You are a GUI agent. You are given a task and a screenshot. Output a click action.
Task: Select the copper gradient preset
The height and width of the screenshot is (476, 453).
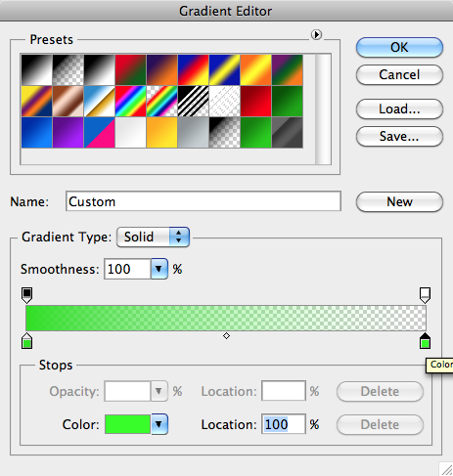pos(68,101)
